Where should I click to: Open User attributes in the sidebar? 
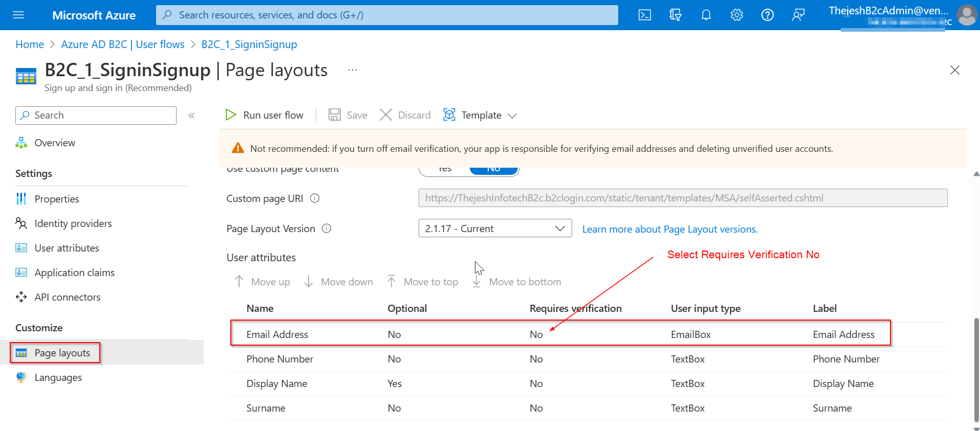pyautogui.click(x=67, y=248)
